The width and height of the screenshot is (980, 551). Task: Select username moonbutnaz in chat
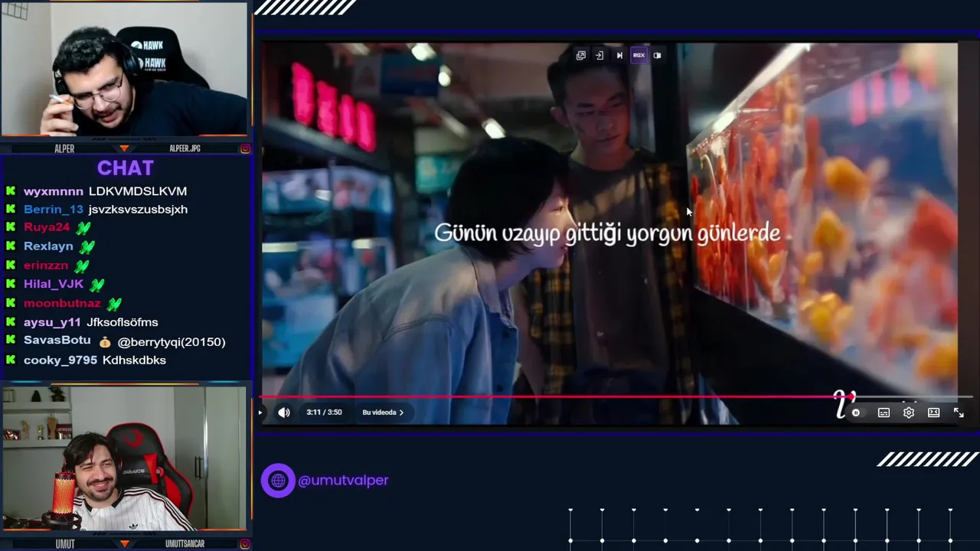coord(62,304)
